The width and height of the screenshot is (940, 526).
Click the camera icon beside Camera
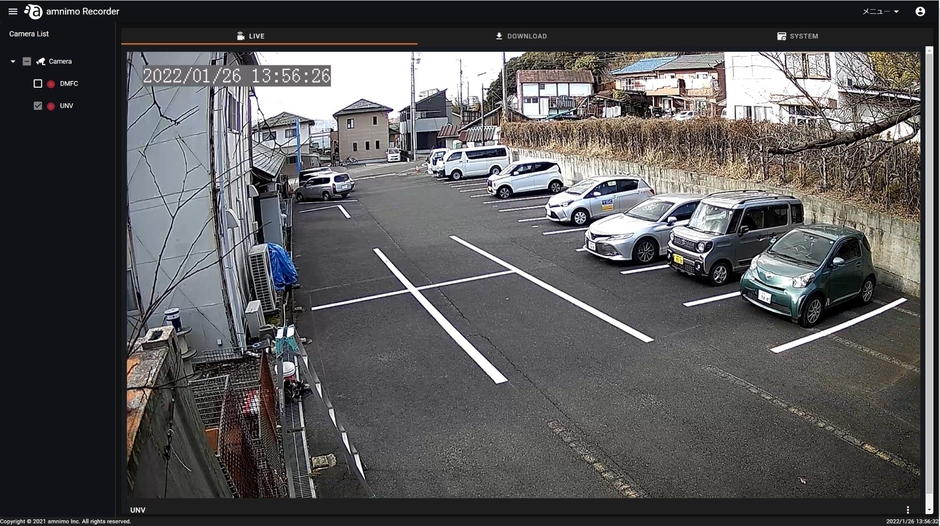41,61
